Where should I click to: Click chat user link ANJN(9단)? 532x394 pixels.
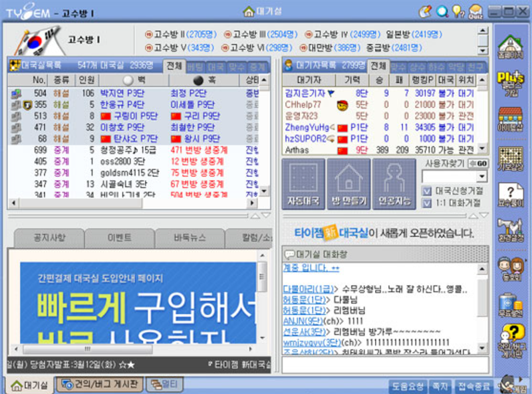[x=303, y=321]
